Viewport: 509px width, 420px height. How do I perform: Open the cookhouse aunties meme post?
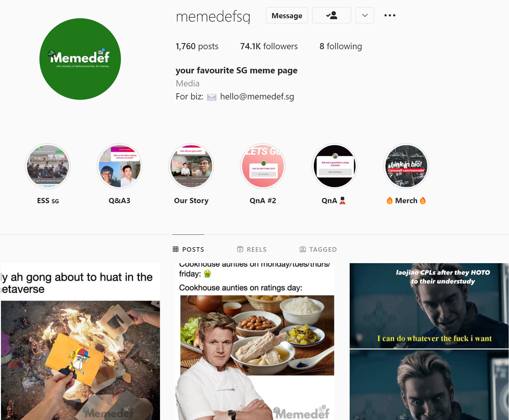coord(255,341)
